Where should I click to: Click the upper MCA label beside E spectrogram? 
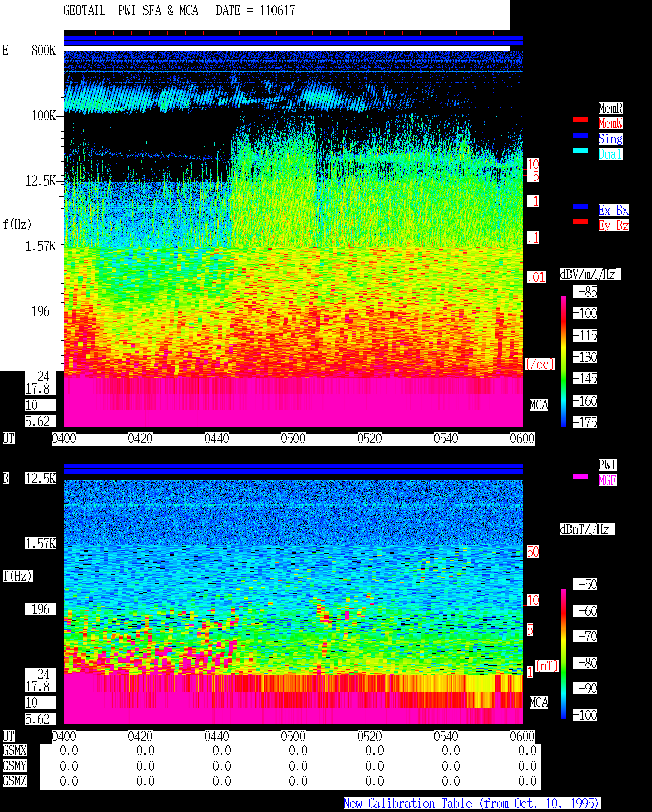pyautogui.click(x=539, y=405)
